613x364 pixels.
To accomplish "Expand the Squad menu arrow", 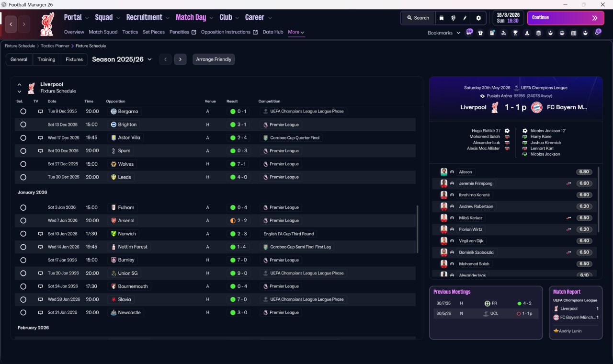I will point(118,18).
